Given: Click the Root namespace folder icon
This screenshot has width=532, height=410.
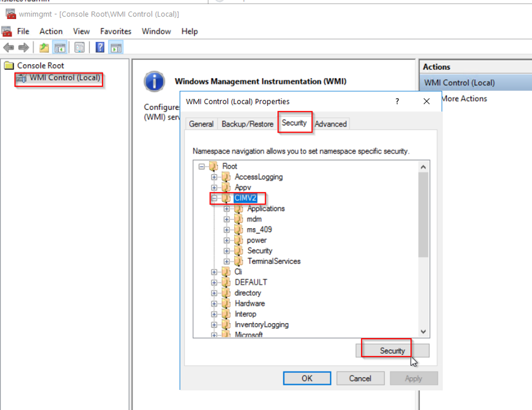Looking at the screenshot, I should point(214,167).
